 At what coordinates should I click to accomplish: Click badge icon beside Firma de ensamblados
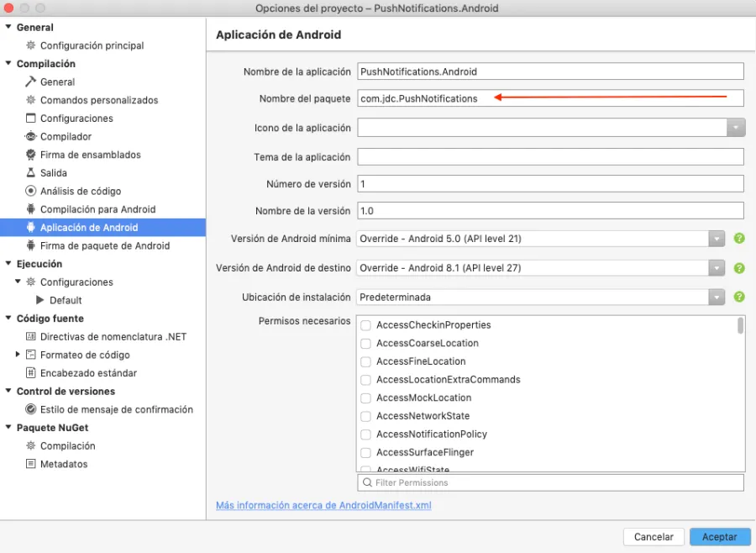[x=31, y=155]
